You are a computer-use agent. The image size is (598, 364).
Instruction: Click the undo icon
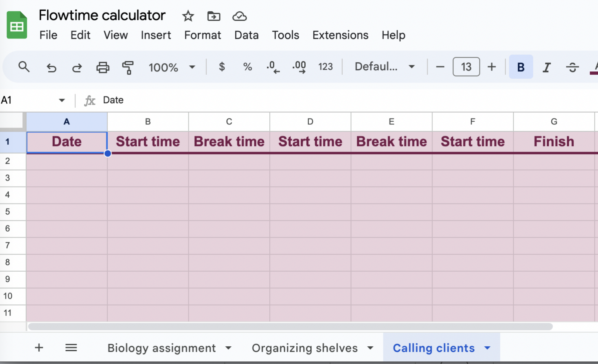pos(51,67)
